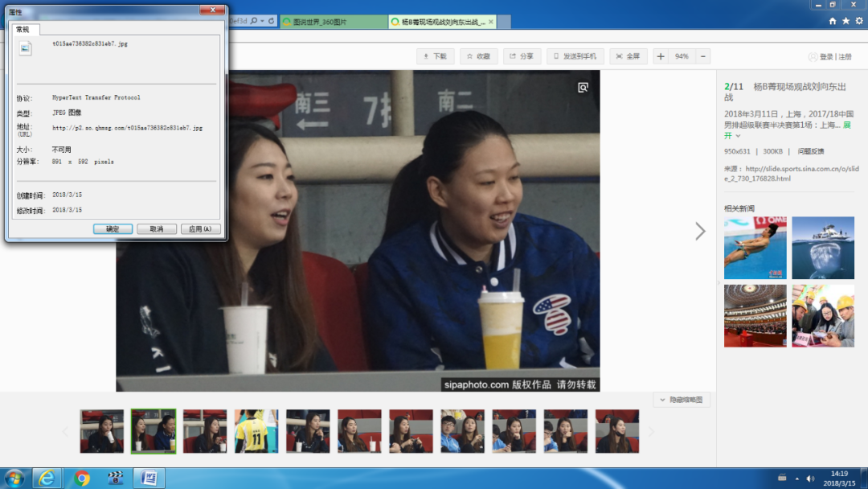868x489 pixels.
Task: Click 取消 in the properties dialog
Action: tap(156, 229)
